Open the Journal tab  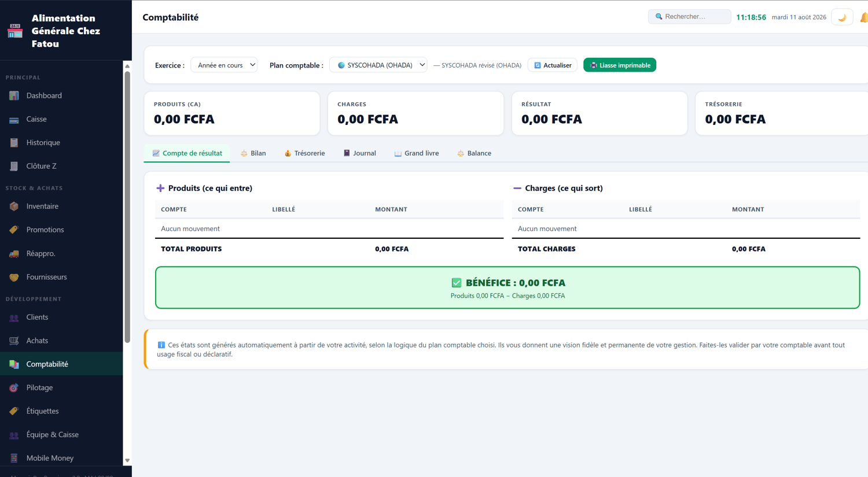point(359,153)
